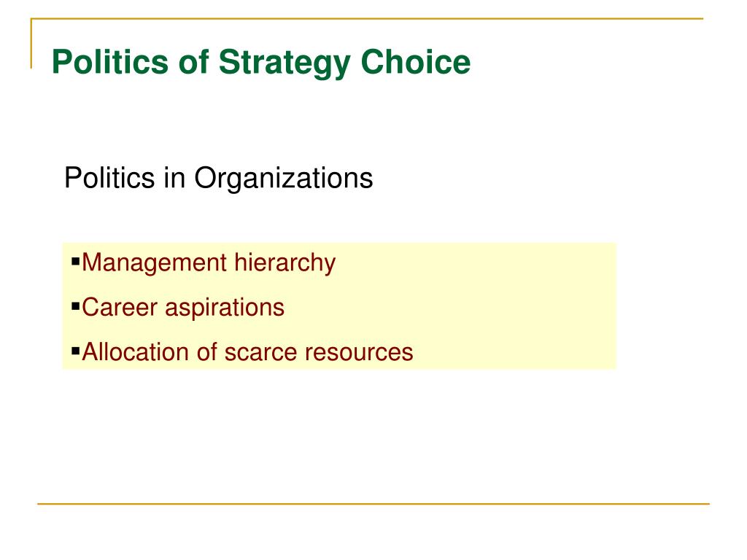Select the title Politics of Strategy Choice

coord(261,63)
